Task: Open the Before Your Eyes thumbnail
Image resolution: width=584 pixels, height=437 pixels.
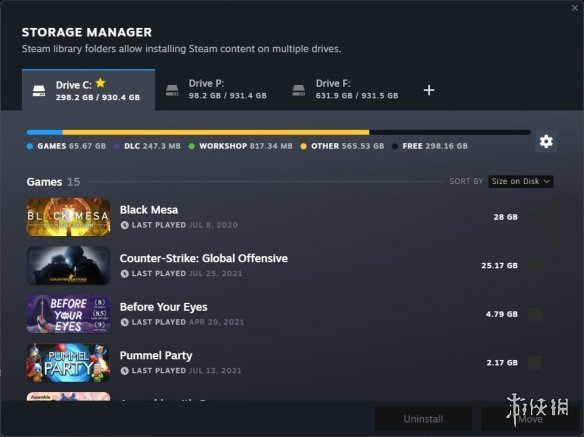Action: [69, 314]
